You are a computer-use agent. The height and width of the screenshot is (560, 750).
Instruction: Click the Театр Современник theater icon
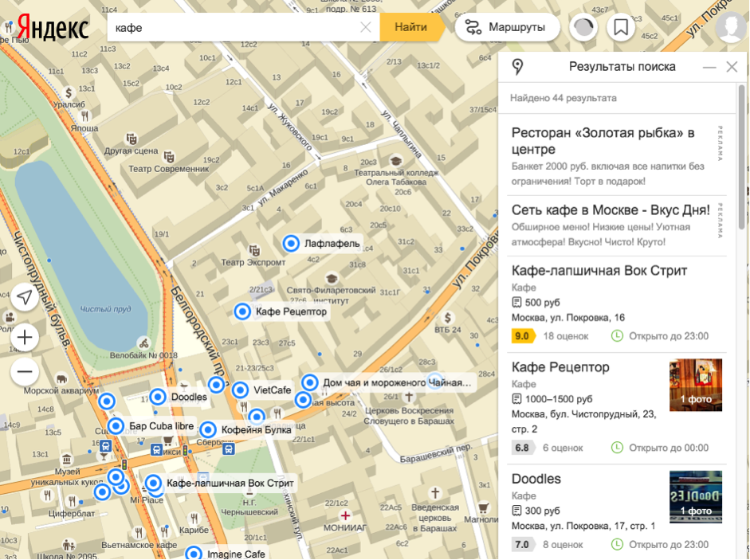coord(169,157)
